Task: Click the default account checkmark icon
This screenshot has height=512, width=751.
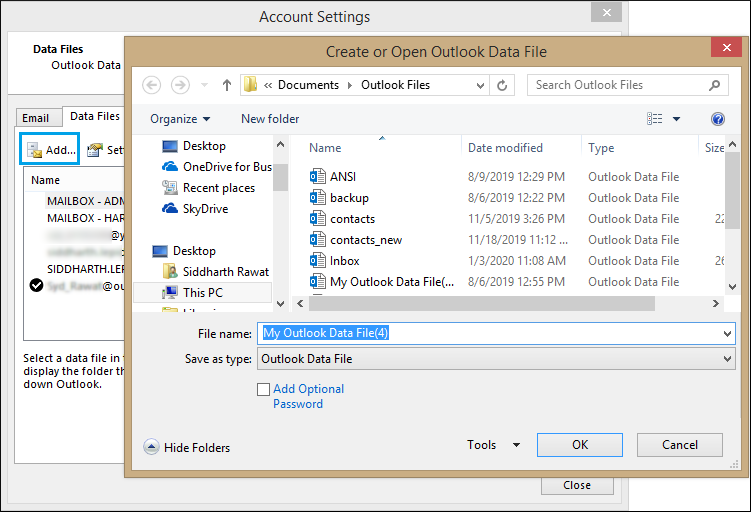Action: point(36,286)
